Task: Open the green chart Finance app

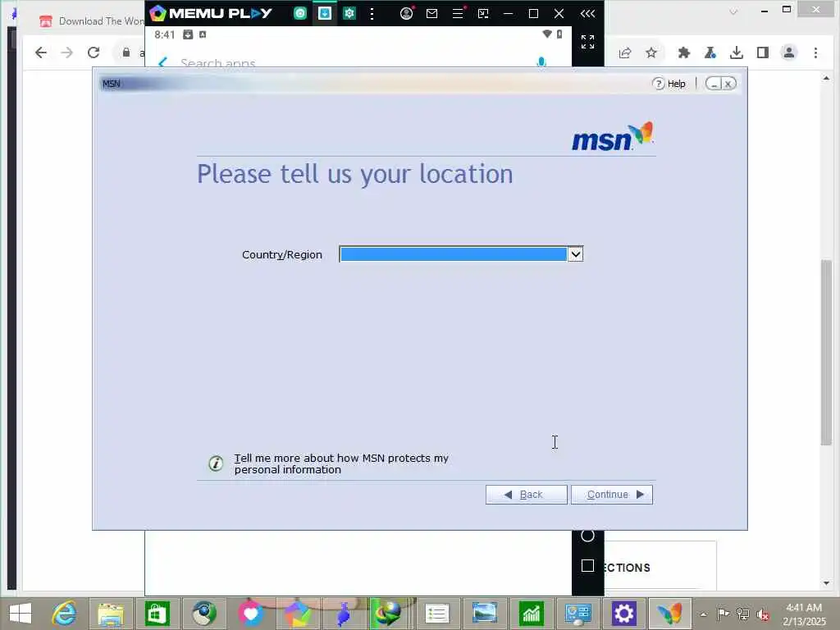Action: click(x=531, y=614)
